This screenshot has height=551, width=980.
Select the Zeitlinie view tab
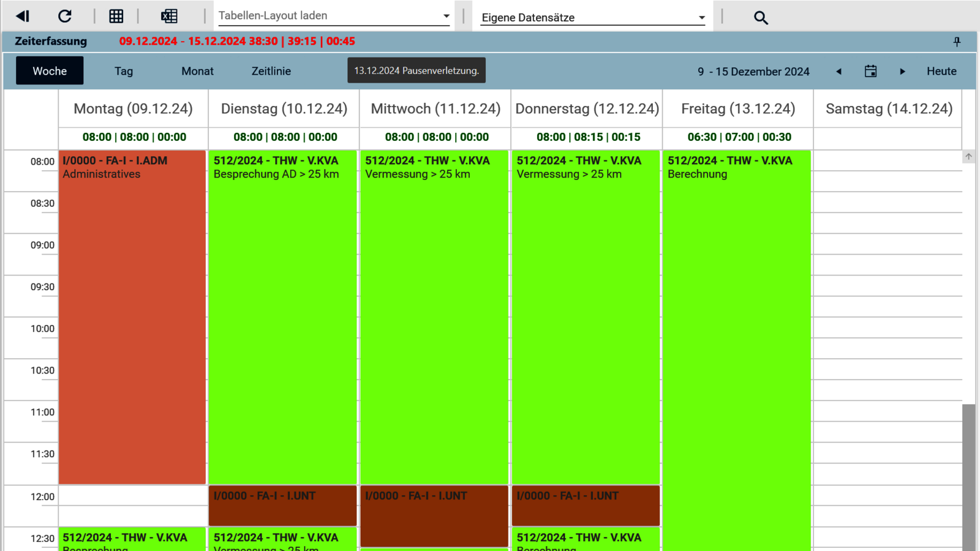[x=271, y=71]
